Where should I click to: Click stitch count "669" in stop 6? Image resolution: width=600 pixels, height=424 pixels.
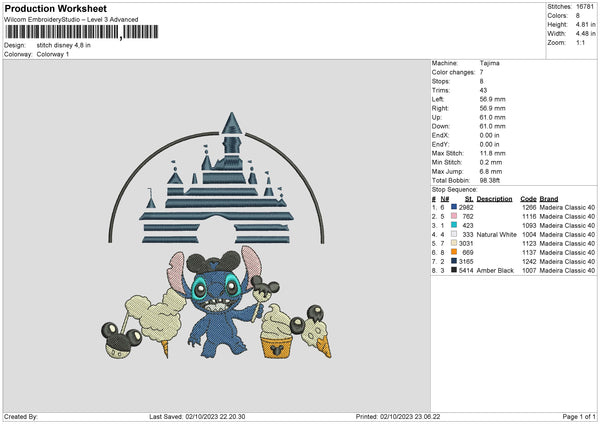coord(468,252)
